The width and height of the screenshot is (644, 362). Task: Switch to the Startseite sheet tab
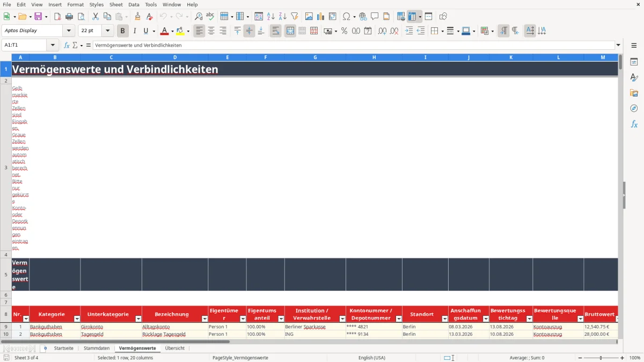tap(63, 348)
